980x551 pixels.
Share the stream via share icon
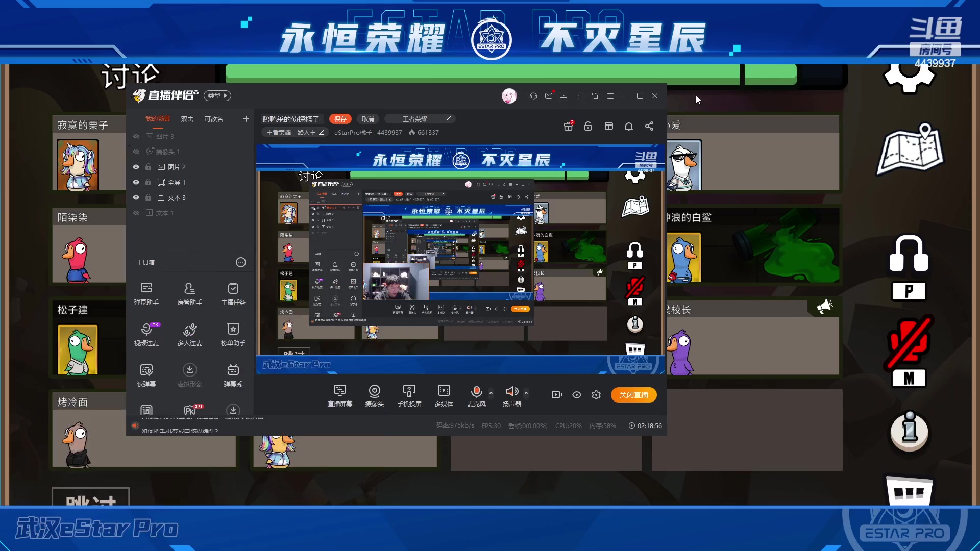pyautogui.click(x=649, y=126)
